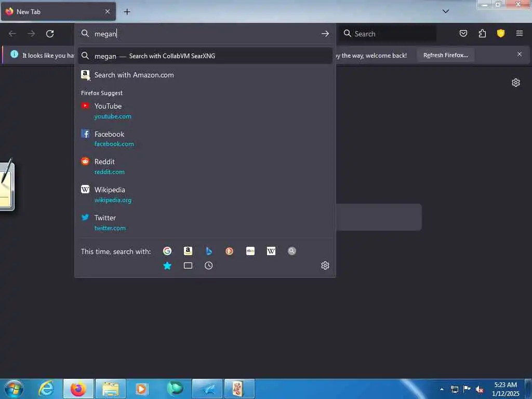This screenshot has width=532, height=399.
Task: Click the Forward navigation arrow
Action: pyautogui.click(x=31, y=34)
